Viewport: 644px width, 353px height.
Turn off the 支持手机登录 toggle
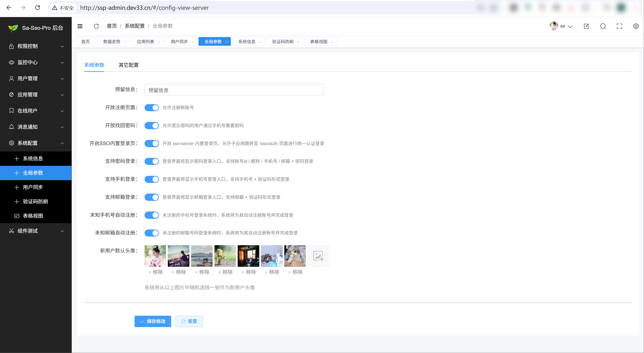coord(152,179)
